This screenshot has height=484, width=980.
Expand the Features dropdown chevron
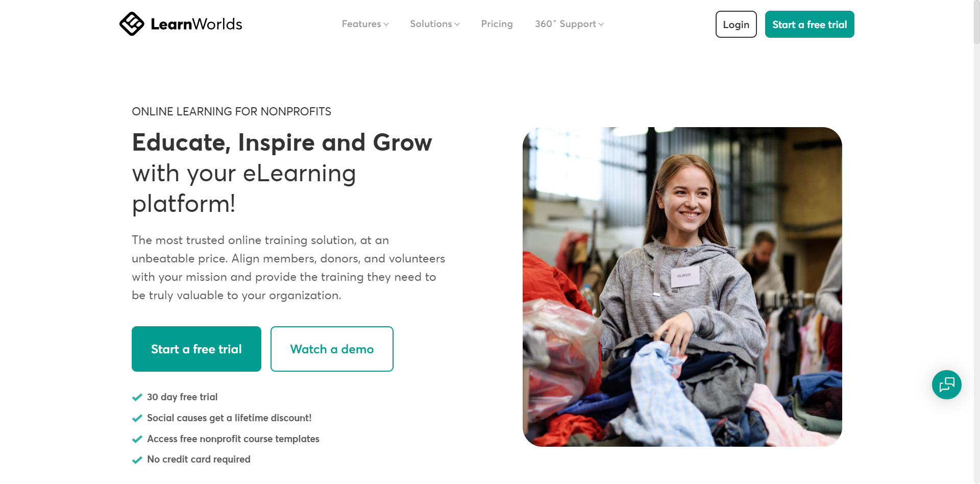coord(386,25)
